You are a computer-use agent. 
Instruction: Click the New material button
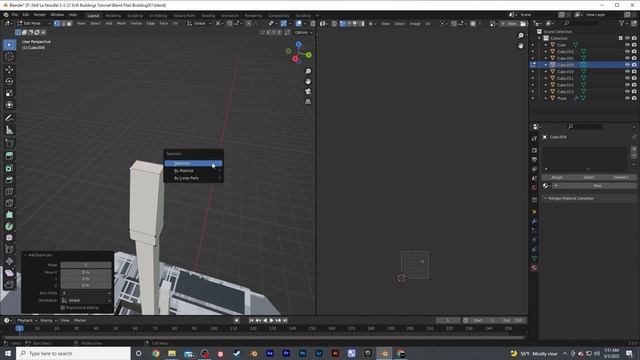595,186
